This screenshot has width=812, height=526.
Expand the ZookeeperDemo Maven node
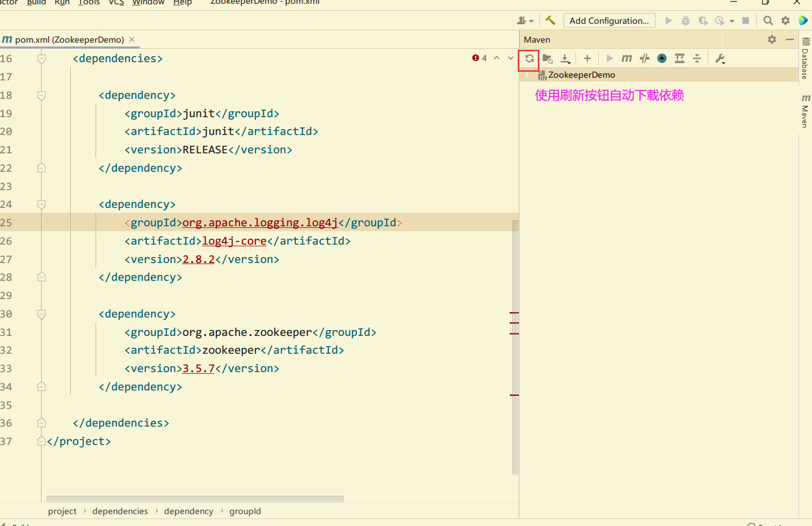pos(527,75)
